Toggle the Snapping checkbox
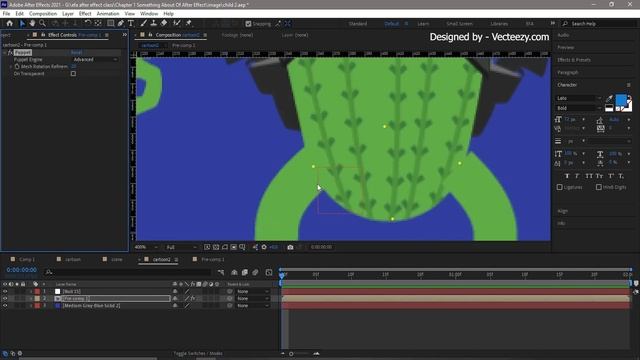Image resolution: width=640 pixels, height=360 pixels. (x=248, y=24)
